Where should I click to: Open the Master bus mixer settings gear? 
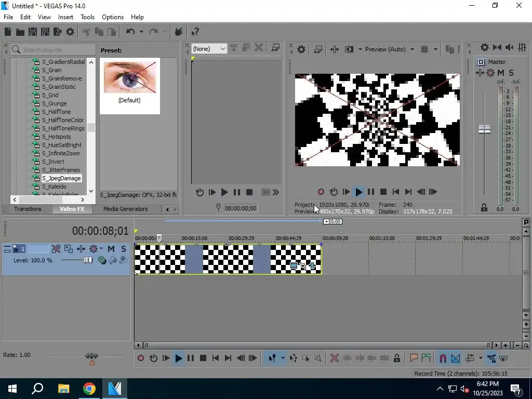(485, 48)
